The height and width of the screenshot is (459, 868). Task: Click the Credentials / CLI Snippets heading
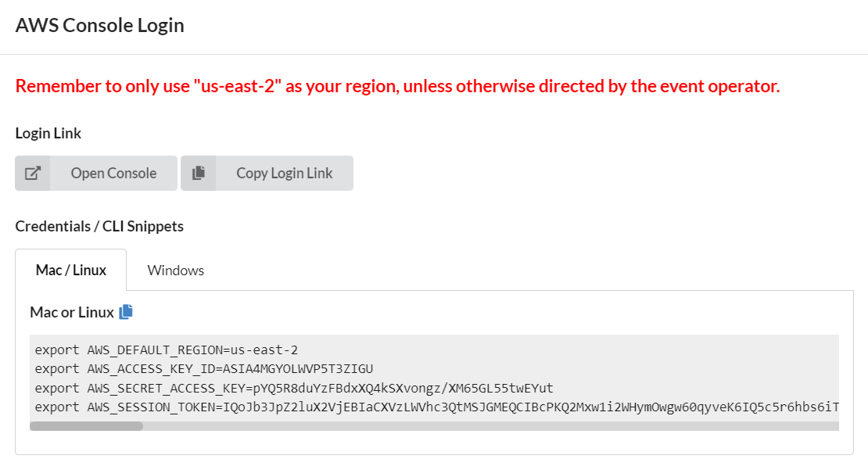coord(99,227)
